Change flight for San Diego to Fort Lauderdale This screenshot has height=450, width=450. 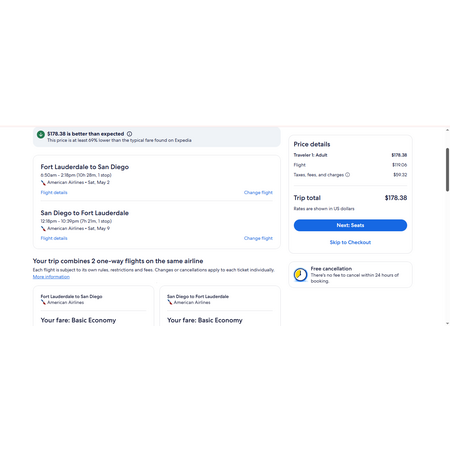point(258,238)
